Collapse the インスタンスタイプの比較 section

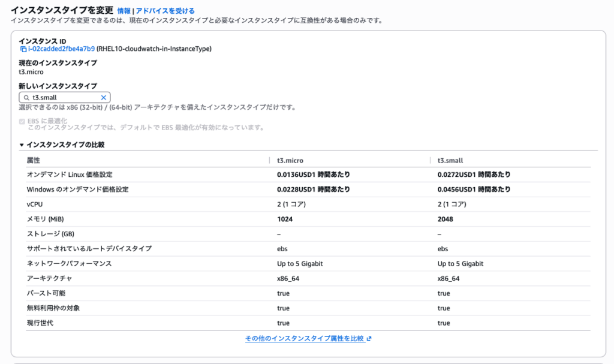click(22, 145)
